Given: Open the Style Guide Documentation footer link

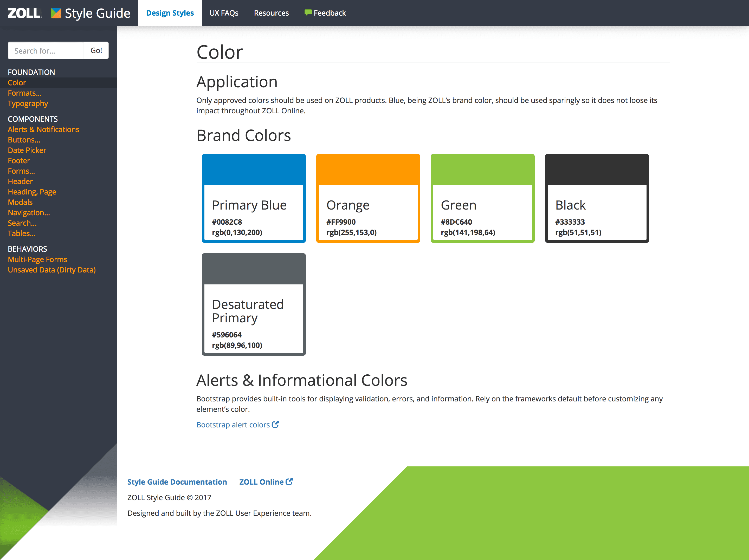Looking at the screenshot, I should (x=177, y=482).
